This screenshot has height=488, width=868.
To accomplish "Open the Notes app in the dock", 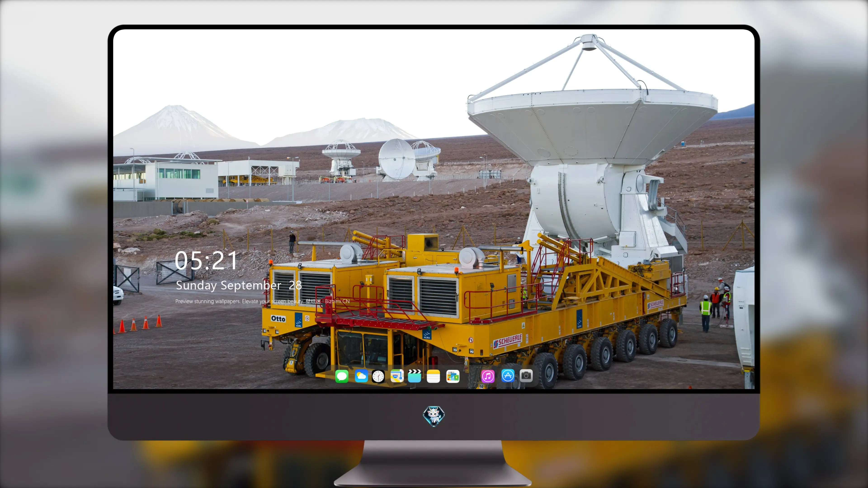I will 433,376.
